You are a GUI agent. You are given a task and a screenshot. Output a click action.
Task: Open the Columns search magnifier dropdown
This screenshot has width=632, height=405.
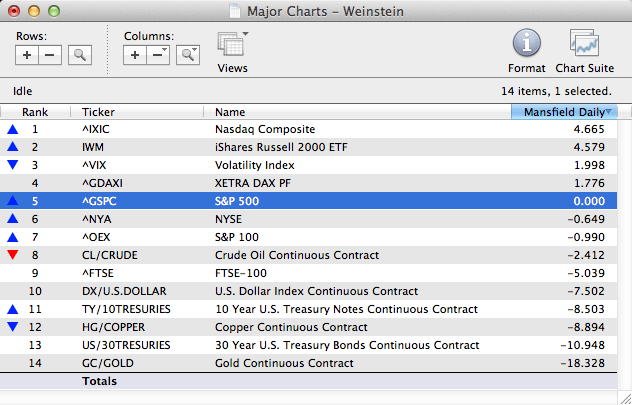pyautogui.click(x=187, y=55)
